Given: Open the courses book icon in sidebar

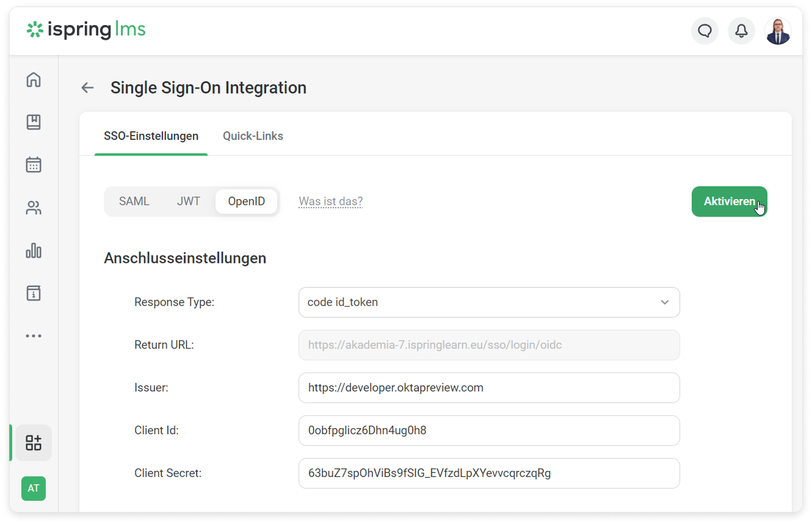Looking at the screenshot, I should [x=34, y=122].
